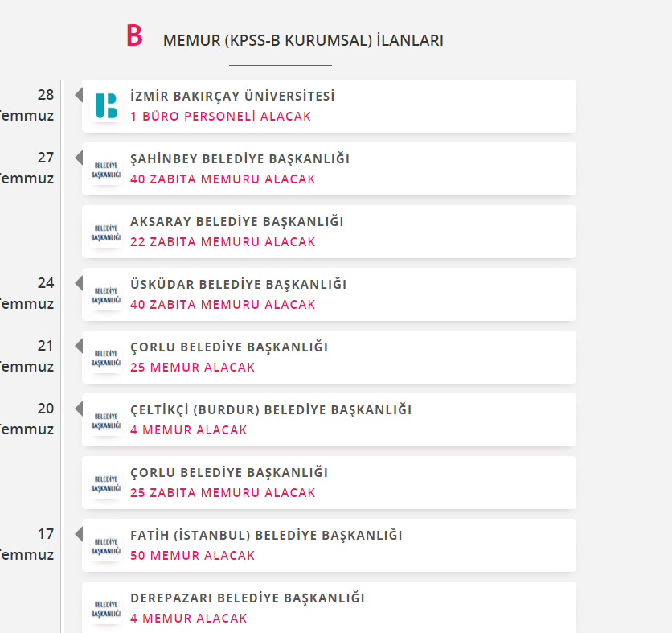Open the '1 Büro Personeli Alacak' listing
672x633 pixels.
[x=220, y=116]
